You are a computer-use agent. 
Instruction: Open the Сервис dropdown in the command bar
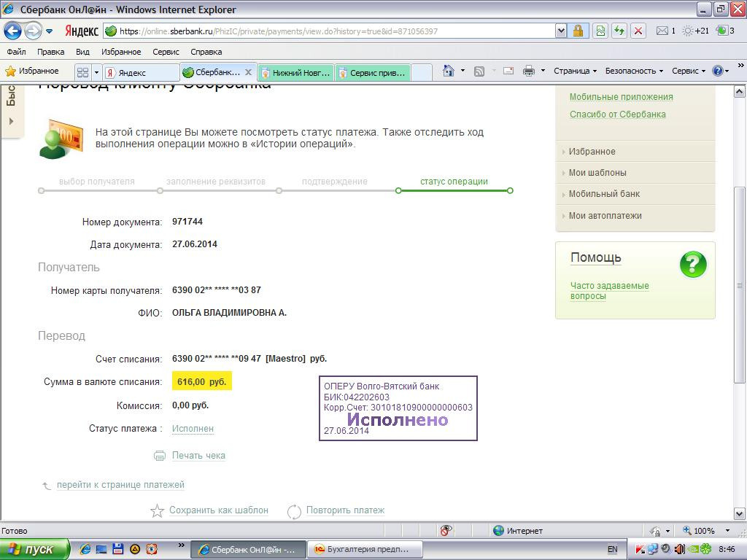tap(689, 71)
